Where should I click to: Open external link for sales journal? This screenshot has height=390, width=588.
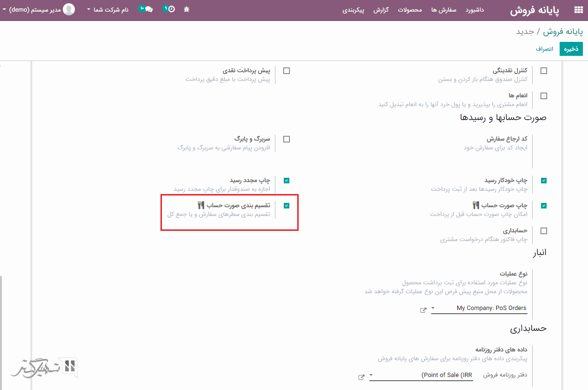pyautogui.click(x=361, y=377)
